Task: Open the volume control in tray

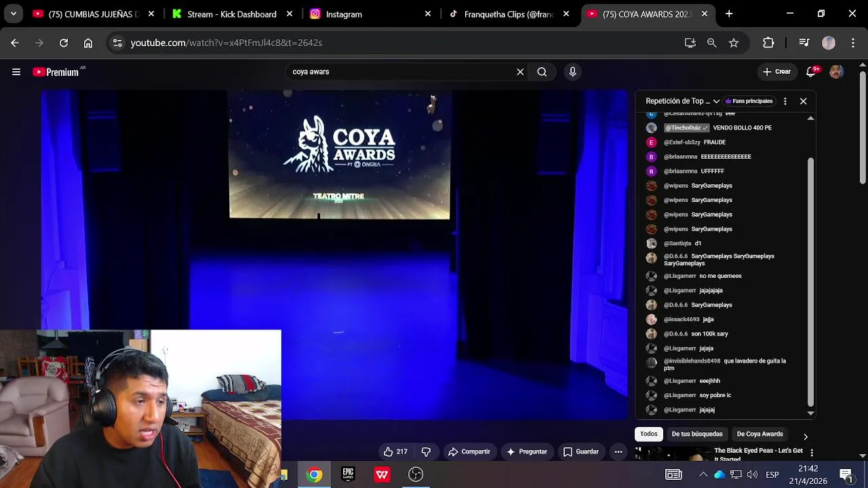Action: click(x=752, y=474)
